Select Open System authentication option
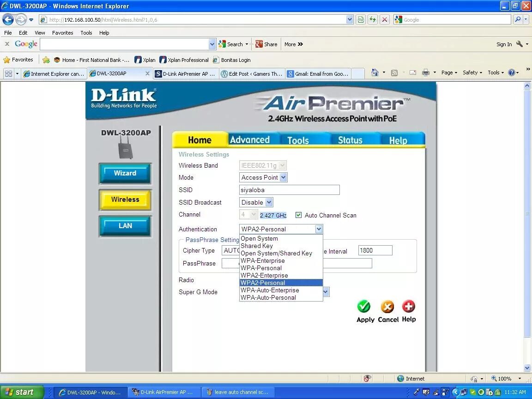532x399 pixels. coord(281,238)
